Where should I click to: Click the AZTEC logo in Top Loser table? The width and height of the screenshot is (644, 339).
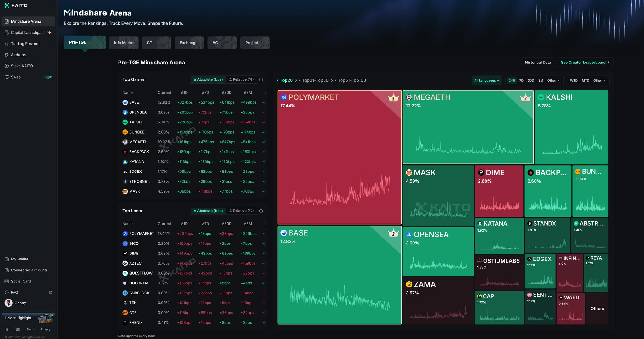[125, 263]
